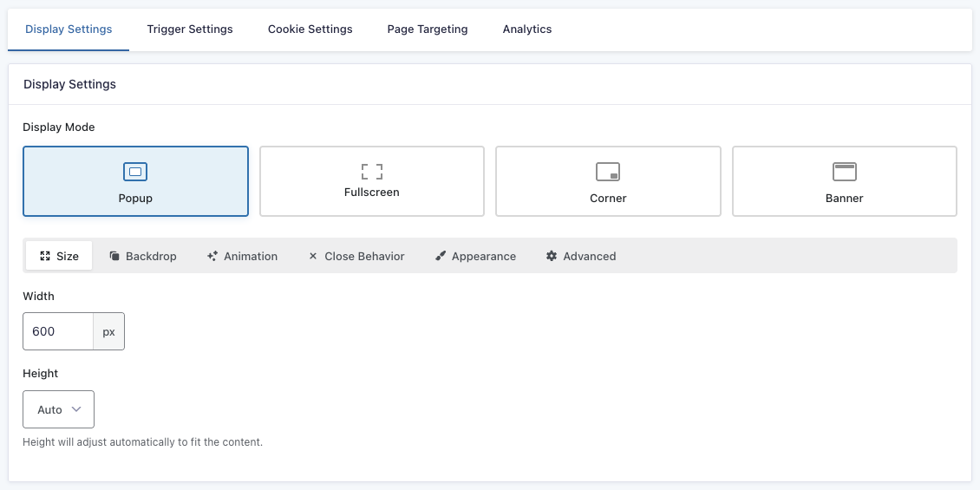Viewport: 980px width, 490px height.
Task: Click the Animation sparkle icon
Action: 212,256
